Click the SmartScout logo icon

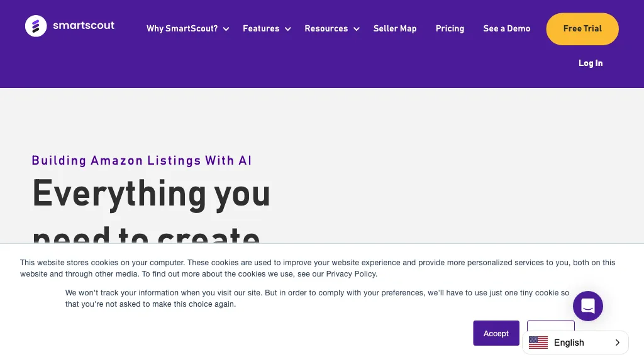pos(36,26)
